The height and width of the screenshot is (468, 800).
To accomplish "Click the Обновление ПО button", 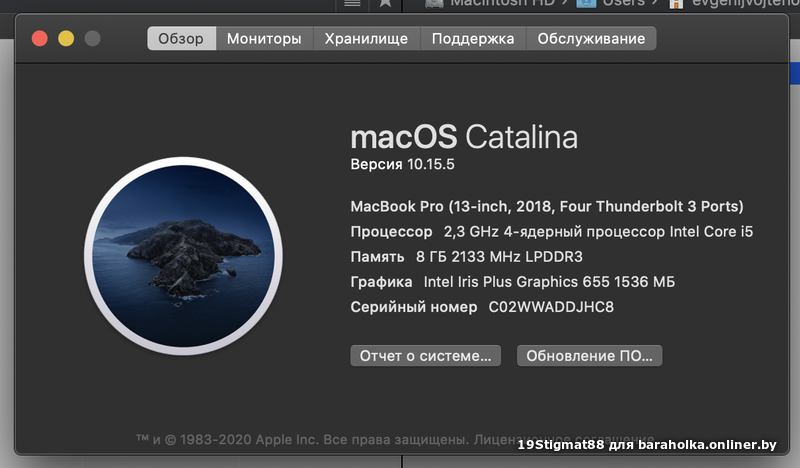I will point(589,356).
